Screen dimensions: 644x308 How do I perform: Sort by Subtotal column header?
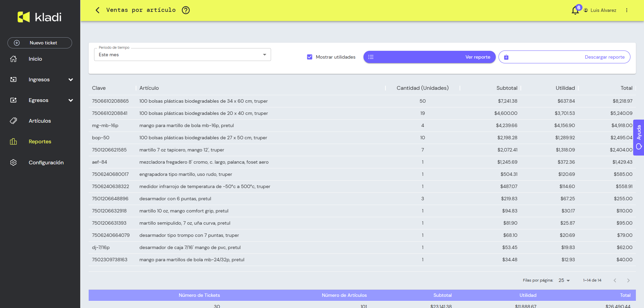[507, 88]
